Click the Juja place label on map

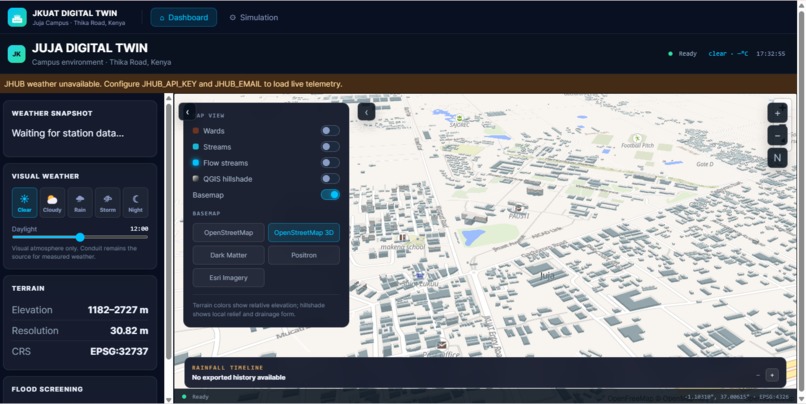point(547,275)
